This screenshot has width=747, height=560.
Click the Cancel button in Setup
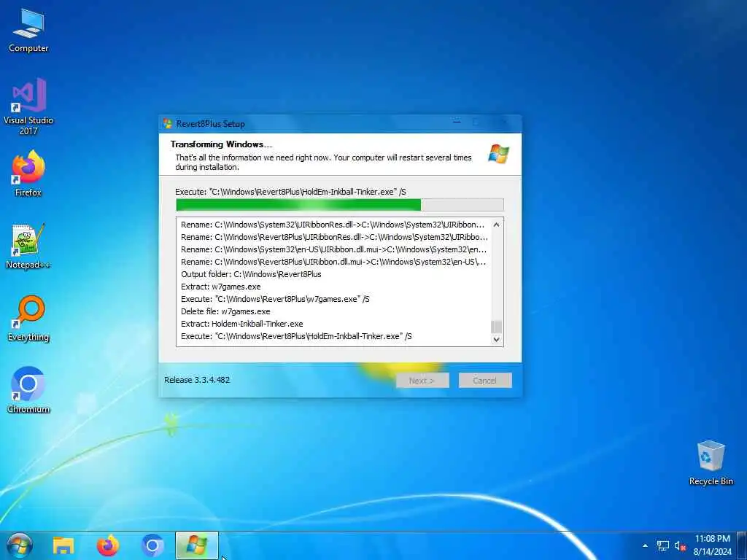coord(485,381)
